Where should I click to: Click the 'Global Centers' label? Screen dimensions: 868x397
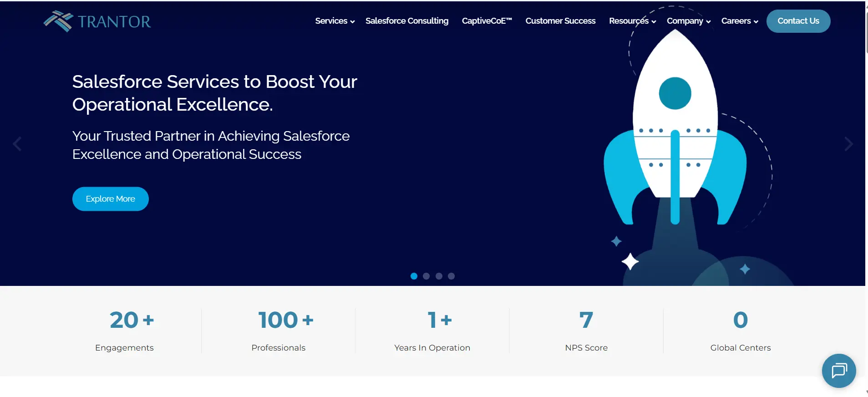click(x=741, y=348)
